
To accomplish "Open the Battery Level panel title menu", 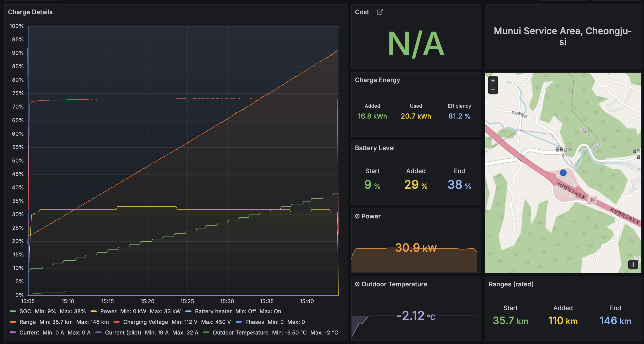I will tap(375, 148).
